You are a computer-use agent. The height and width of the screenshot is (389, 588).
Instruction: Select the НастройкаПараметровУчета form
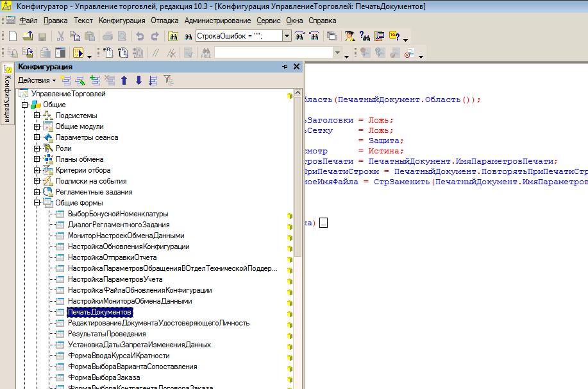(115, 279)
